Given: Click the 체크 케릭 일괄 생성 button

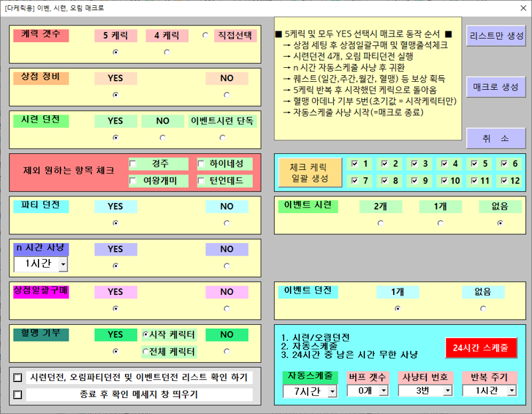Looking at the screenshot, I should (x=310, y=172).
